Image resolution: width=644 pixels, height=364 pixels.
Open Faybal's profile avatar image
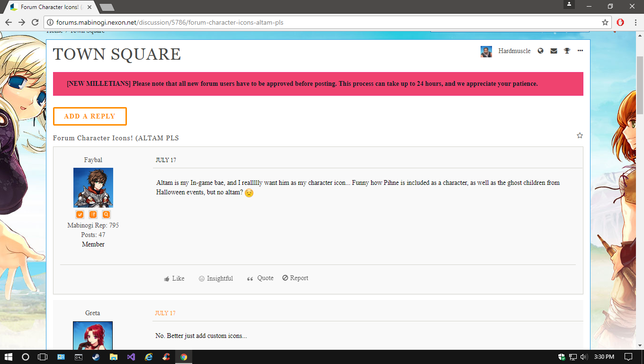click(x=93, y=188)
